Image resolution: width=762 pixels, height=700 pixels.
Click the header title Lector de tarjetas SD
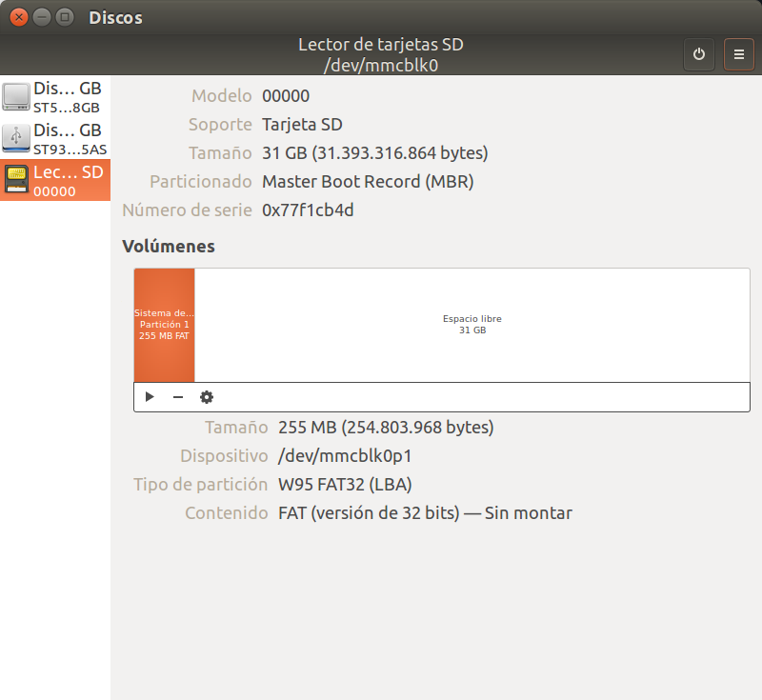point(381,44)
